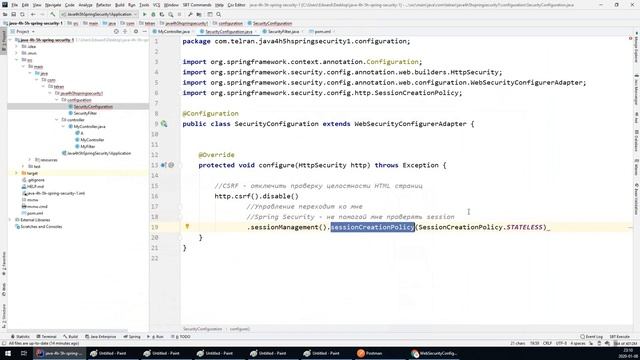The height and width of the screenshot is (360, 640).
Task: Click the Synchronize refresh toolbar icon
Action: tap(22, 14)
